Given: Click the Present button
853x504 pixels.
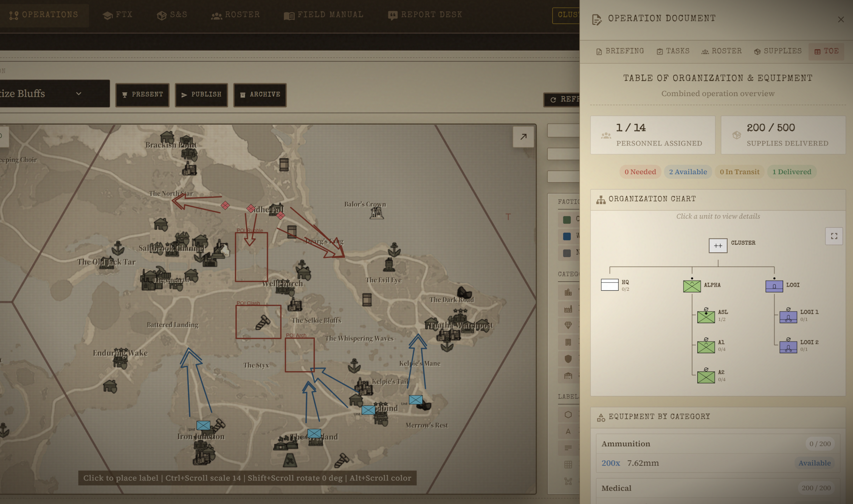Looking at the screenshot, I should point(142,95).
